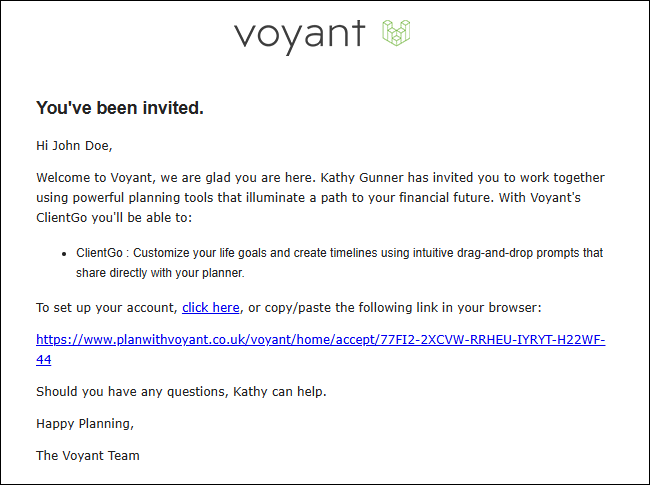Click 'copy/paste the following link in your browser' text
Viewport: 650px width, 485px height.
pyautogui.click(x=403, y=308)
